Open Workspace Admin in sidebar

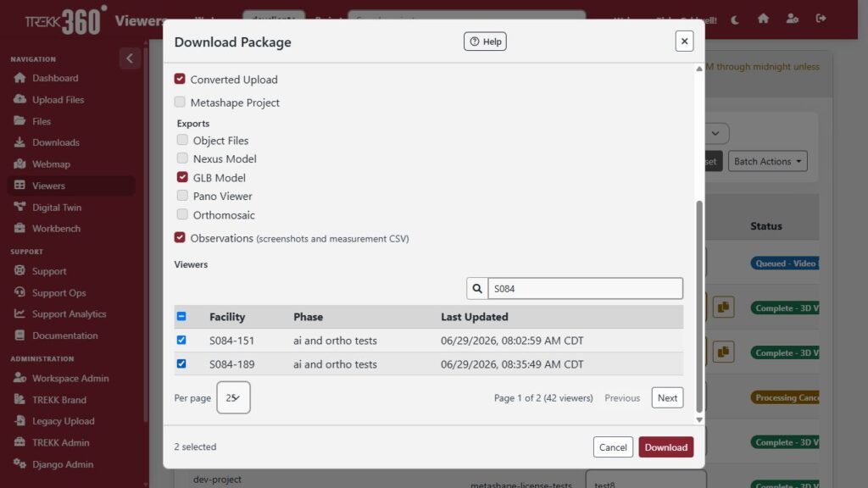[70, 379]
